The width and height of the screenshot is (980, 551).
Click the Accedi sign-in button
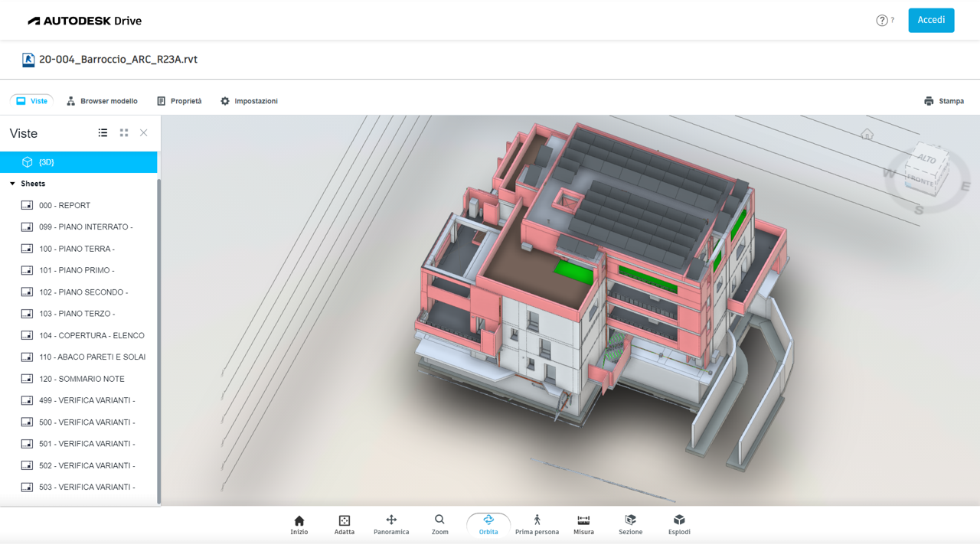click(x=931, y=21)
